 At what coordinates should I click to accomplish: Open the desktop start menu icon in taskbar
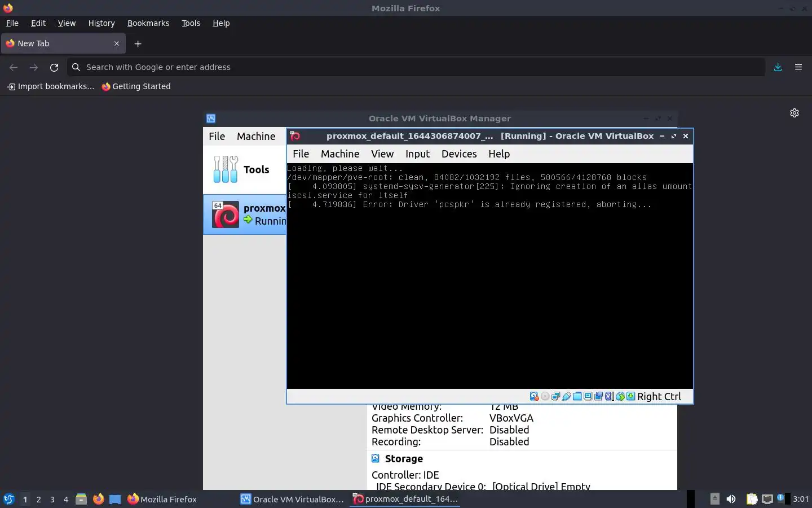(x=9, y=499)
